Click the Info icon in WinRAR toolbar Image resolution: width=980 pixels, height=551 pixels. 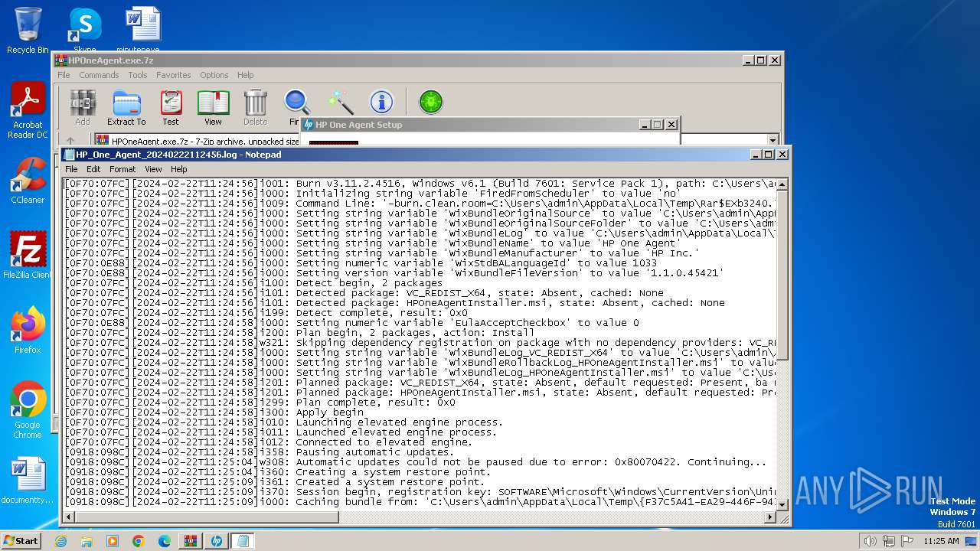(x=381, y=102)
